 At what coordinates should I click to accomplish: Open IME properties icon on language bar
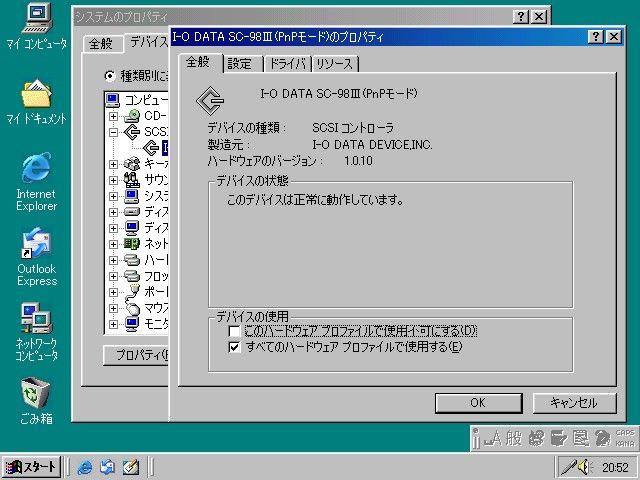(x=580, y=439)
